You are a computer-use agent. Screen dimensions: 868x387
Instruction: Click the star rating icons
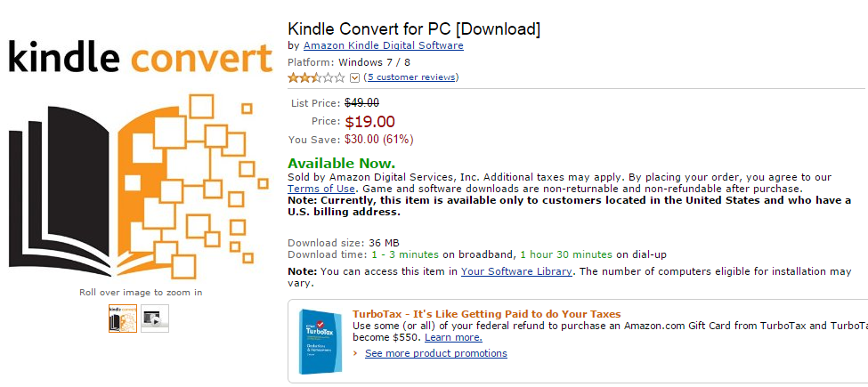click(316, 77)
